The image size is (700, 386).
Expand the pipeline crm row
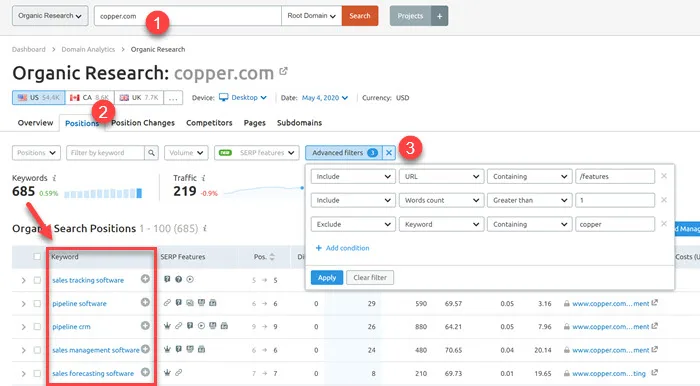23,327
